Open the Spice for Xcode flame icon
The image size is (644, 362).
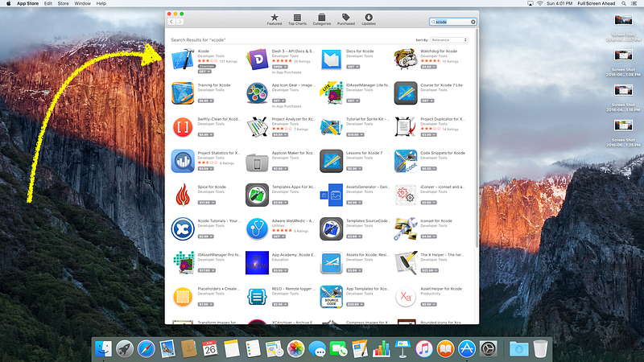(183, 195)
